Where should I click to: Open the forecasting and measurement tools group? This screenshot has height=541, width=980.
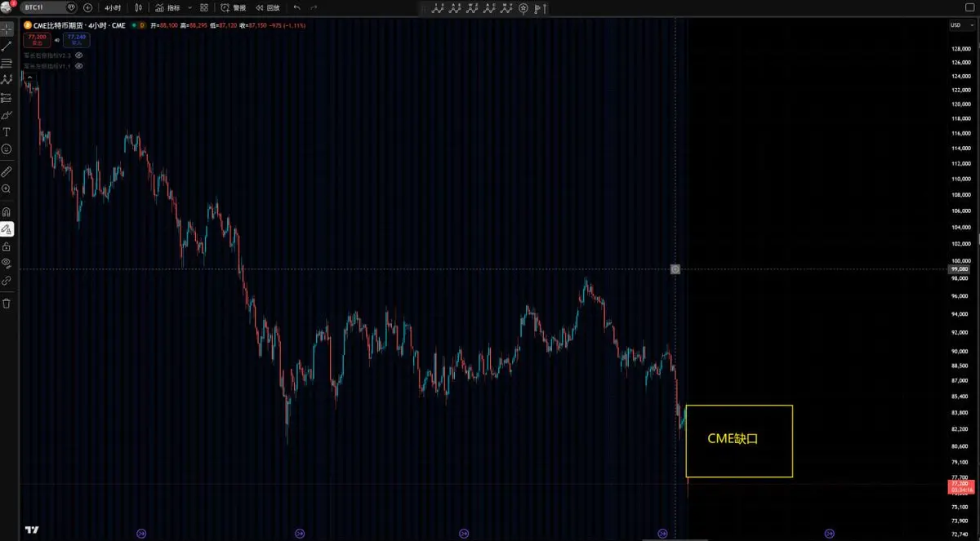(x=7, y=97)
